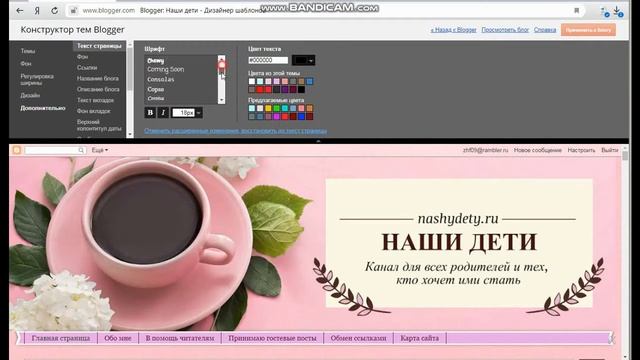
Task: Click the font list scroll-down arrow
Action: coord(221,100)
